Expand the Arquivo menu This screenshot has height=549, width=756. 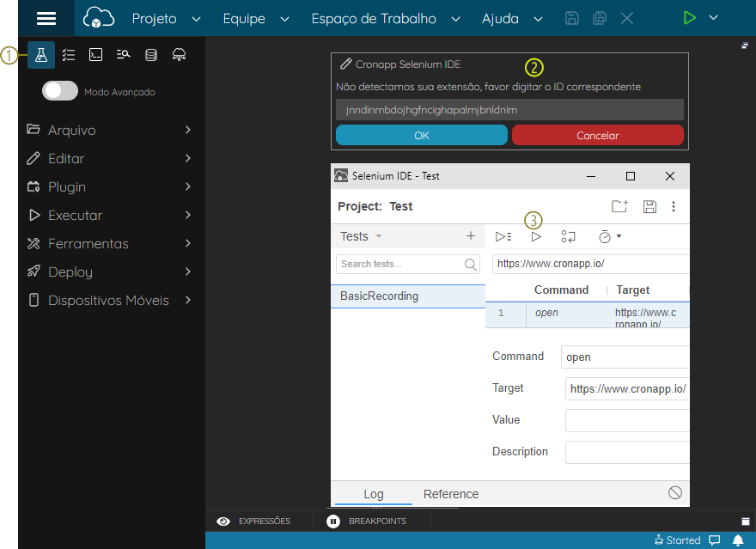[x=109, y=130]
